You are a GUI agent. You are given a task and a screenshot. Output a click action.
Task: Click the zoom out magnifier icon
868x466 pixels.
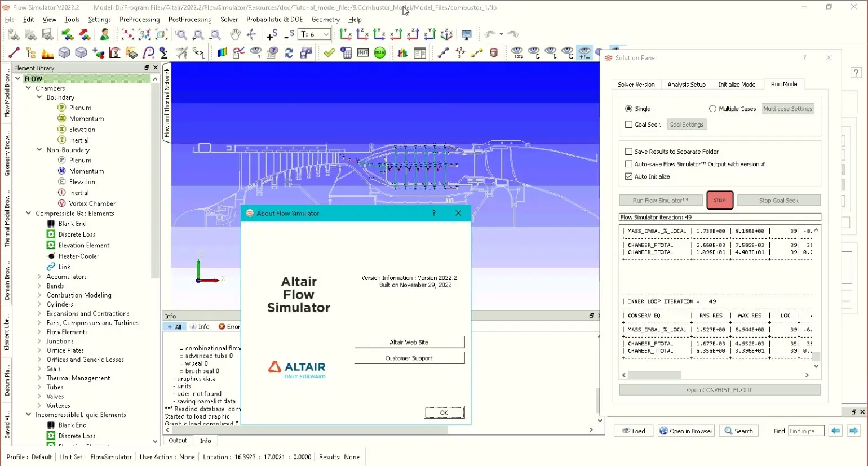(215, 35)
